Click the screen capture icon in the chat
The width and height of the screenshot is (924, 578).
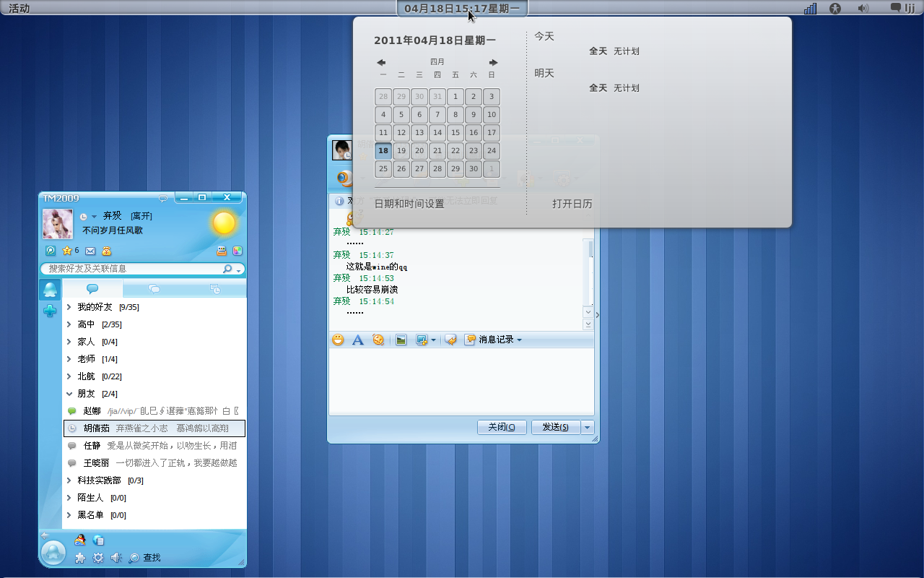pos(422,340)
